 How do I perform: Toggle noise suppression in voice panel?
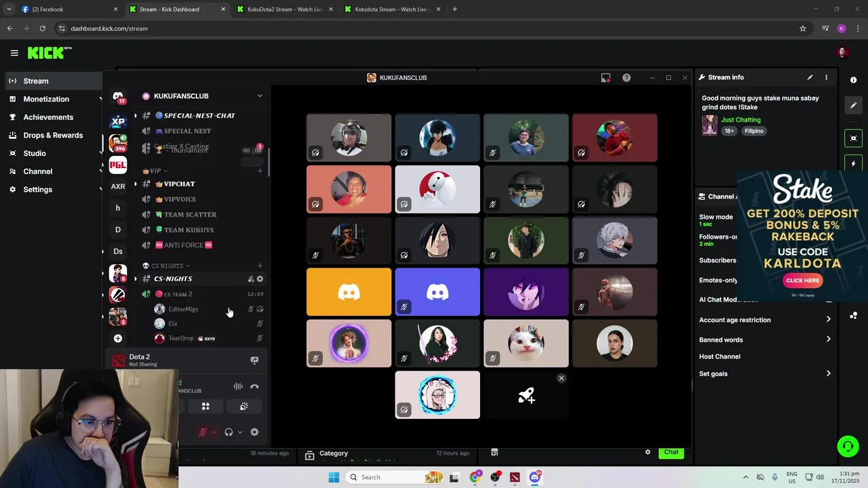click(x=238, y=386)
